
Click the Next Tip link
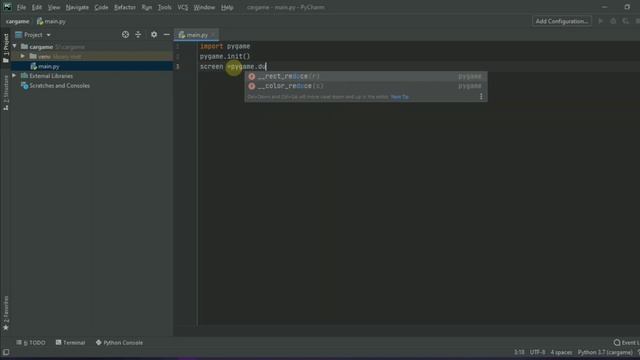point(400,97)
